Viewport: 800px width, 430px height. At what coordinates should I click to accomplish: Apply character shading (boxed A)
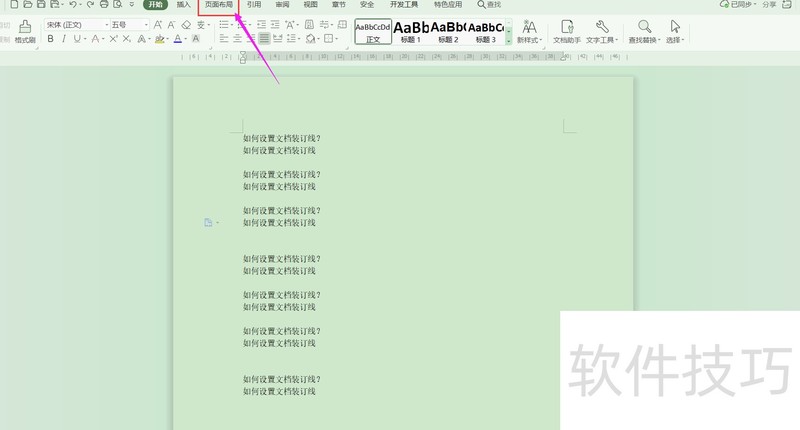195,39
